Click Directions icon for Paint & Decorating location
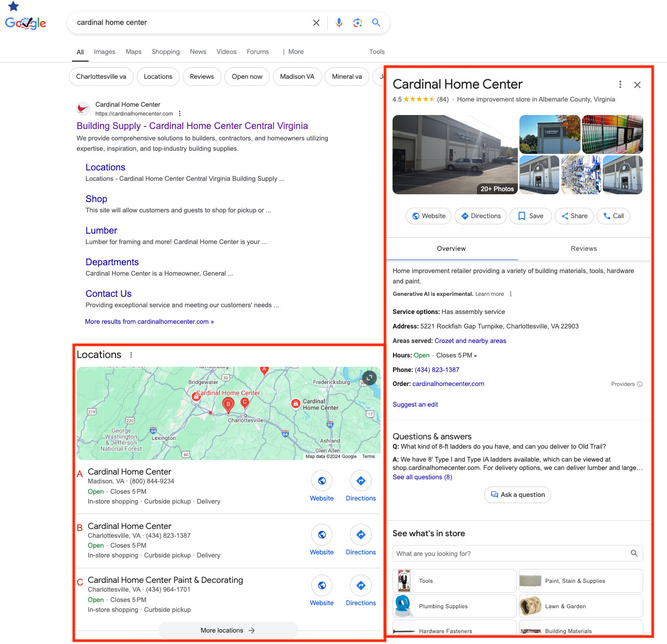 (x=361, y=585)
